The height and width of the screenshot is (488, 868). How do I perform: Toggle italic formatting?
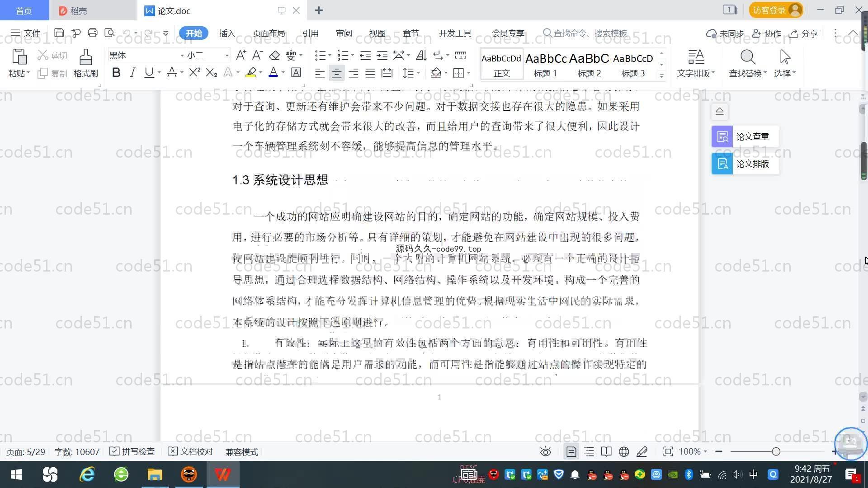click(x=132, y=73)
